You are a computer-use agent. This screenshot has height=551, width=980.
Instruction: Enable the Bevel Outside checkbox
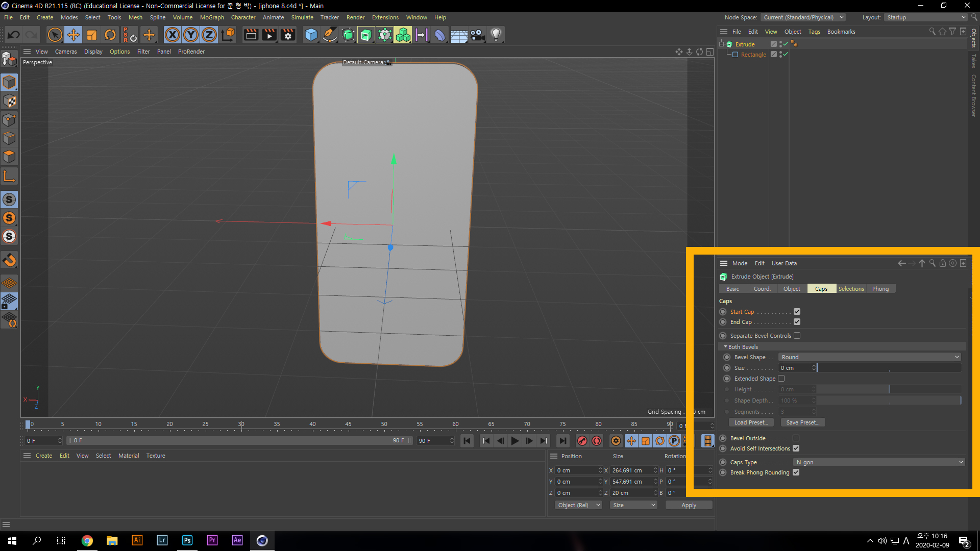[x=796, y=438]
